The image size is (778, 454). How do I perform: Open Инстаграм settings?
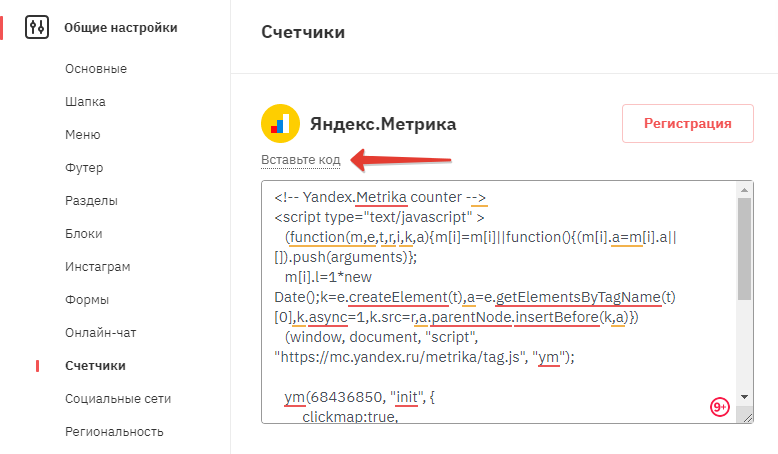coord(98,267)
